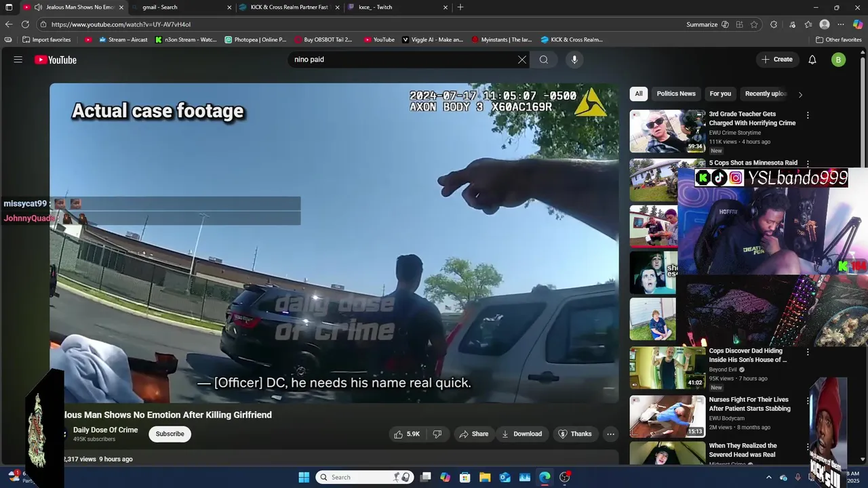The width and height of the screenshot is (868, 488).
Task: Open the 'Myinstants' bookmark
Action: pyautogui.click(x=502, y=39)
